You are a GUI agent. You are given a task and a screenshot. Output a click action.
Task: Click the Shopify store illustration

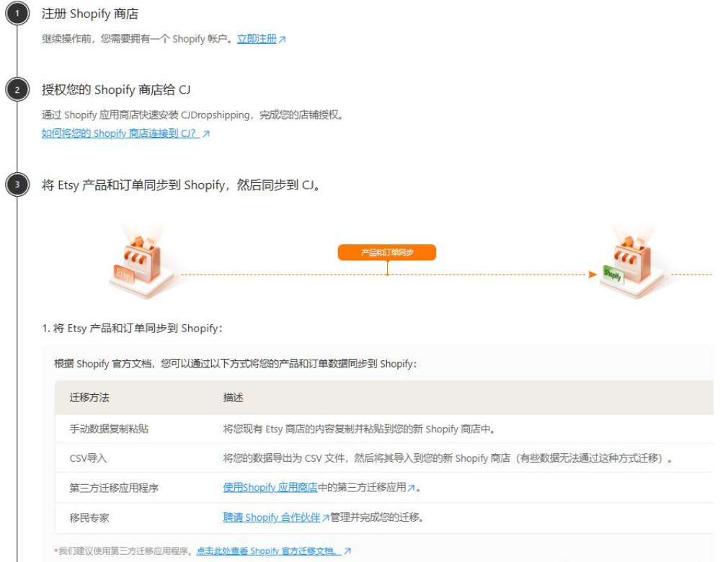click(x=634, y=262)
